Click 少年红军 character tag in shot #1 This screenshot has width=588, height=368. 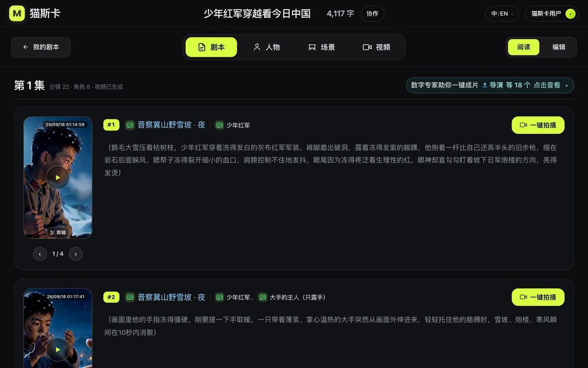[238, 125]
